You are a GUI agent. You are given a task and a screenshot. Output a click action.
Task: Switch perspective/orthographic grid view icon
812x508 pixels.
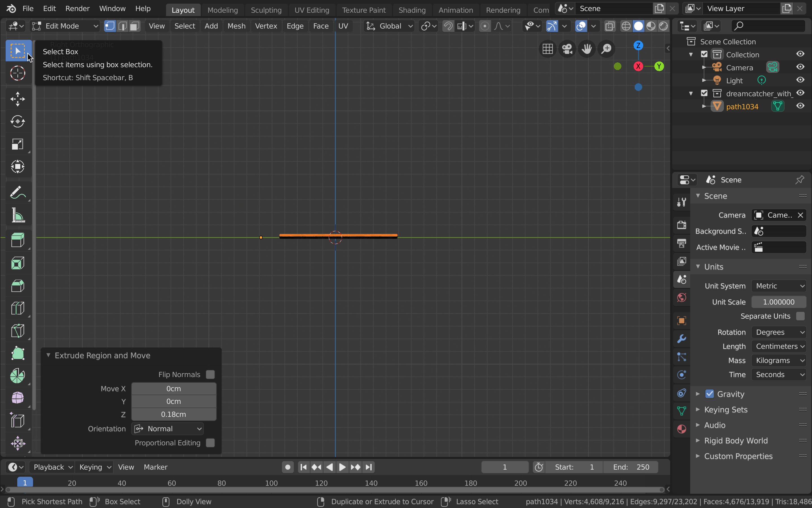548,49
